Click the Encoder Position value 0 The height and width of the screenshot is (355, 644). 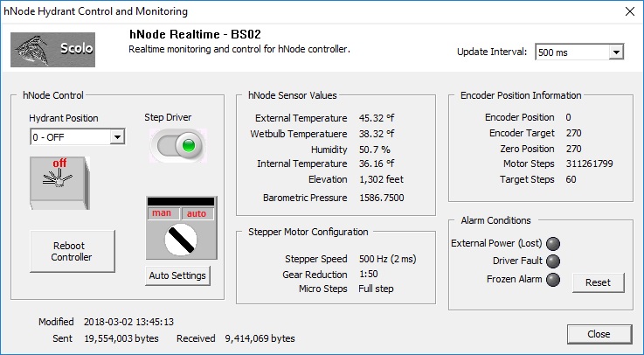click(568, 117)
